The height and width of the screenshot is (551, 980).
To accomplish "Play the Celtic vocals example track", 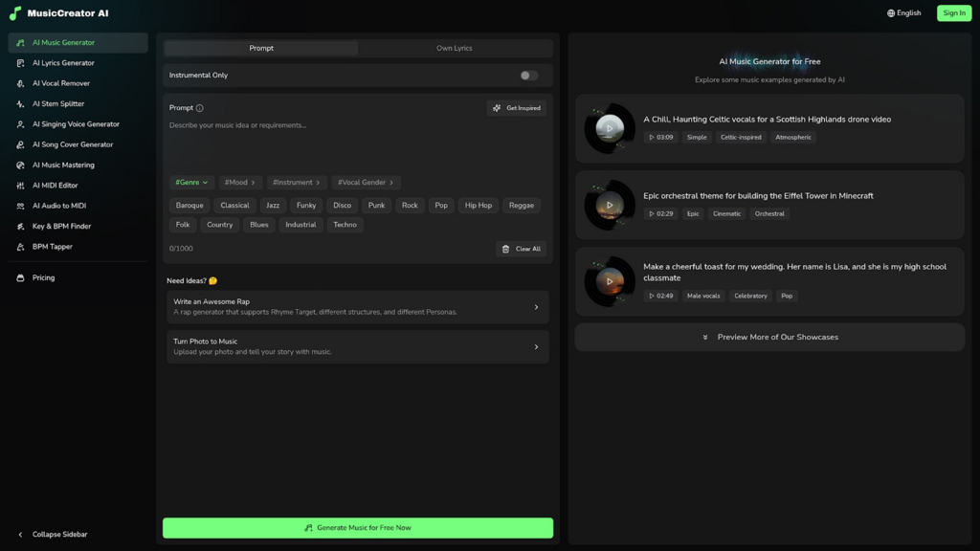I will coord(610,128).
